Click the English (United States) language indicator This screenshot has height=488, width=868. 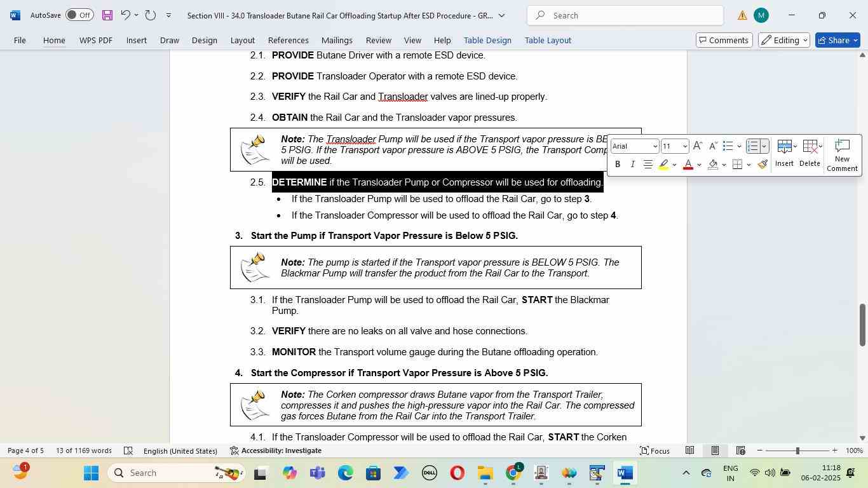point(180,451)
